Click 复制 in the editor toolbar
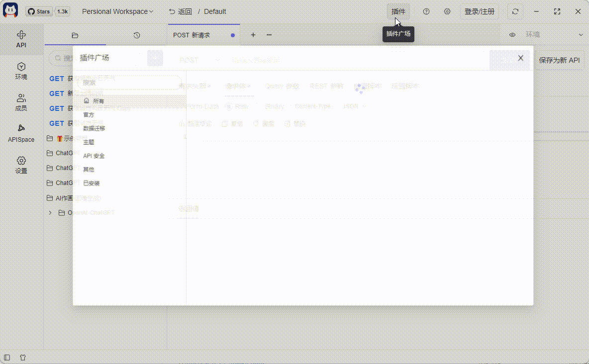The image size is (589, 364). 232,124
